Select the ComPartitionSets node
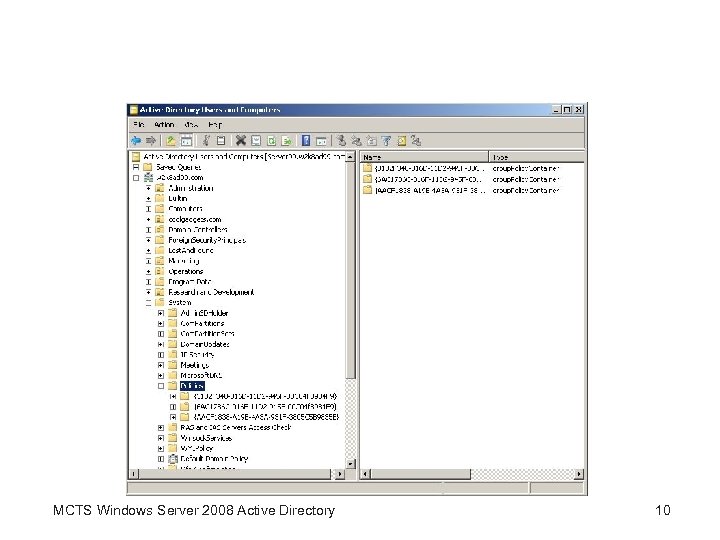Screen dimensions: 720x540 pos(208,334)
